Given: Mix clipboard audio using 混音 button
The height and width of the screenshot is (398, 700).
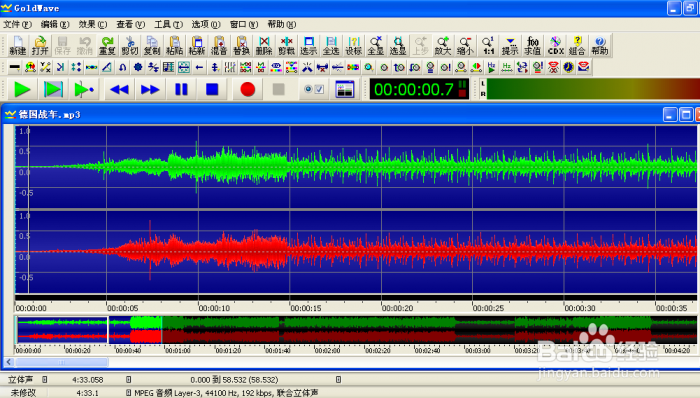Looking at the screenshot, I should click(219, 46).
